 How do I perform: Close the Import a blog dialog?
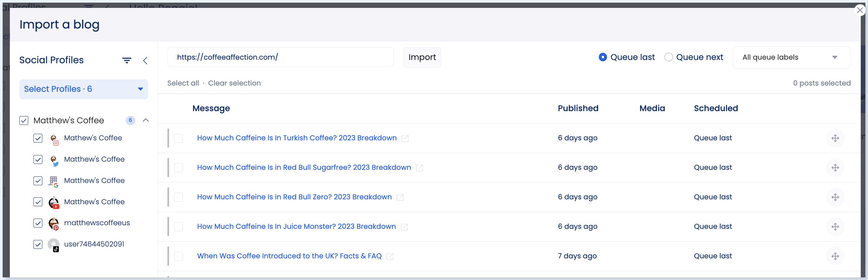(860, 10)
